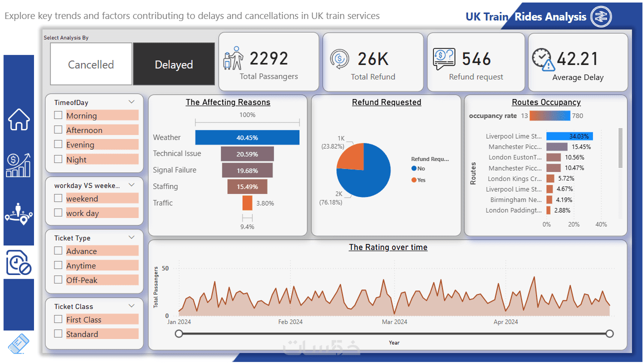
Task: Tick the Afternoon checkbox
Action: point(58,130)
